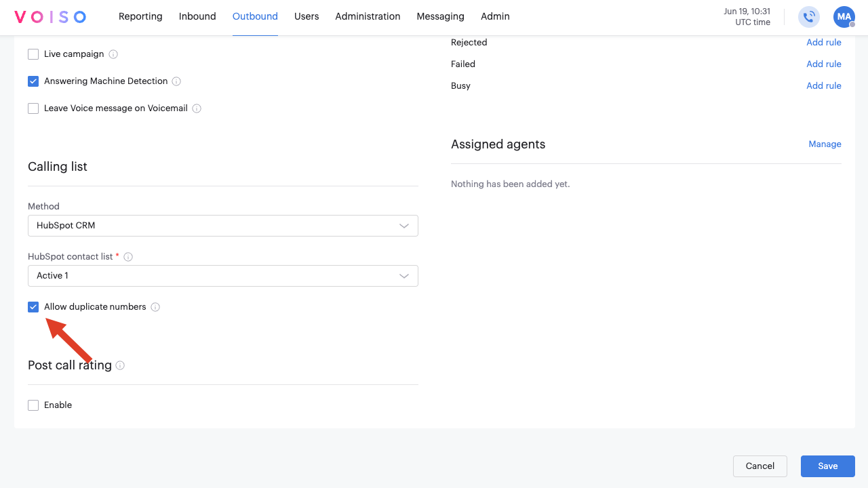868x488 pixels.
Task: Uncheck Allow duplicate numbers
Action: (33, 307)
